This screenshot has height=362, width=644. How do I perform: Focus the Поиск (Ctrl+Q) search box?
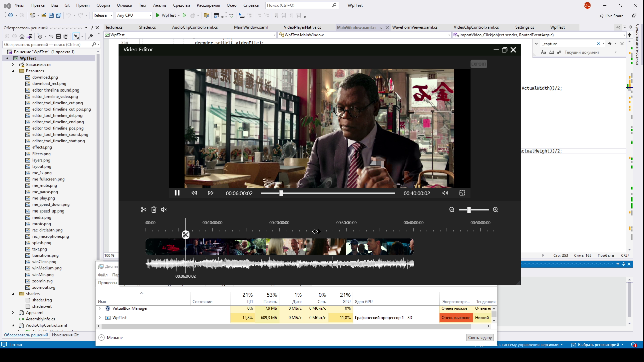302,5
